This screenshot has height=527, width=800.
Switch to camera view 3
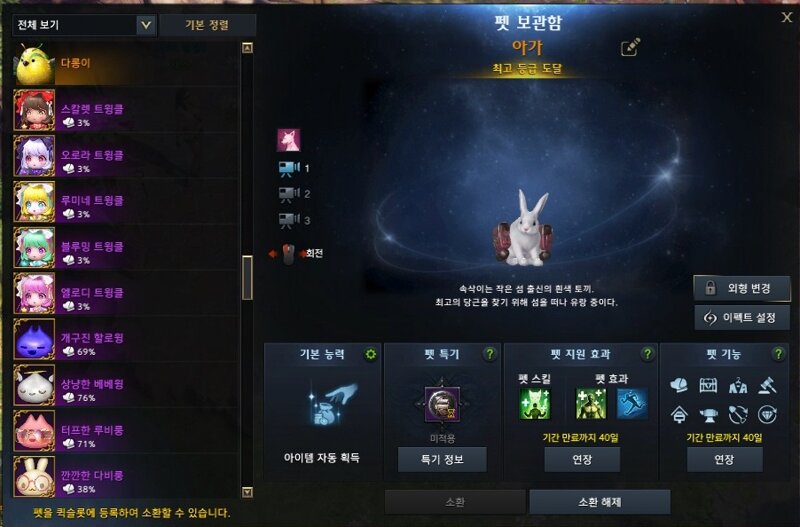coord(294,220)
